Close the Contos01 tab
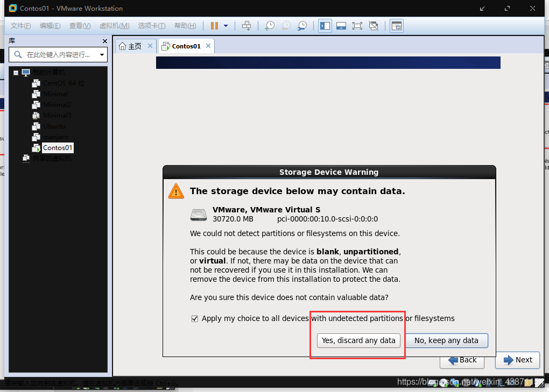Screen dimensions: 549x392 [x=208, y=46]
